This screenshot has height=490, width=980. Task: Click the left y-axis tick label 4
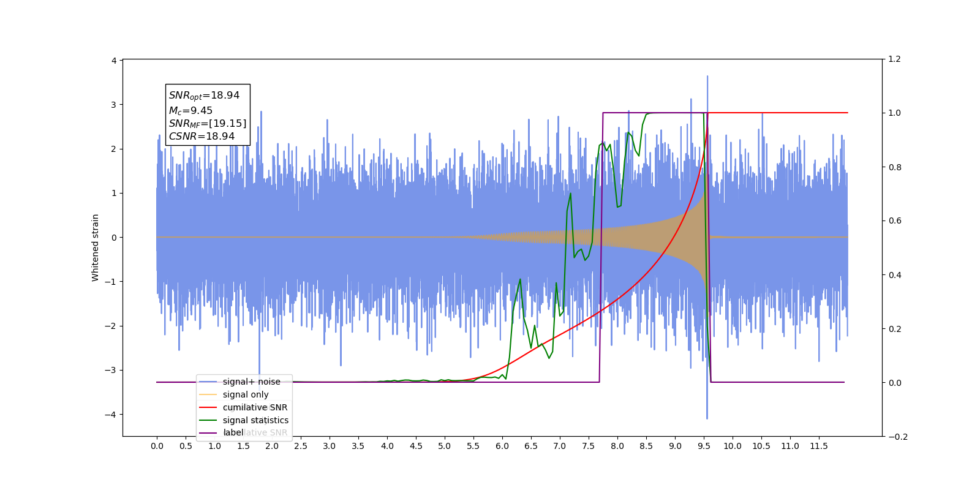point(114,61)
